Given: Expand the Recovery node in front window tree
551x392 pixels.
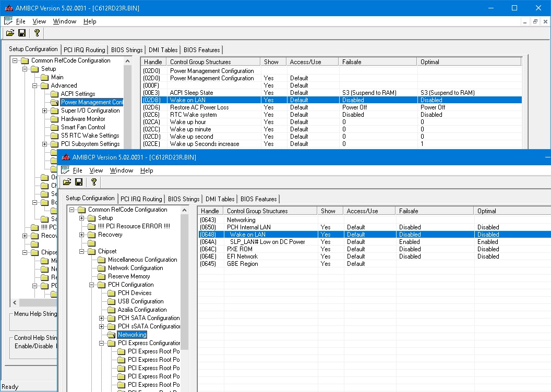Looking at the screenshot, I should (x=82, y=235).
